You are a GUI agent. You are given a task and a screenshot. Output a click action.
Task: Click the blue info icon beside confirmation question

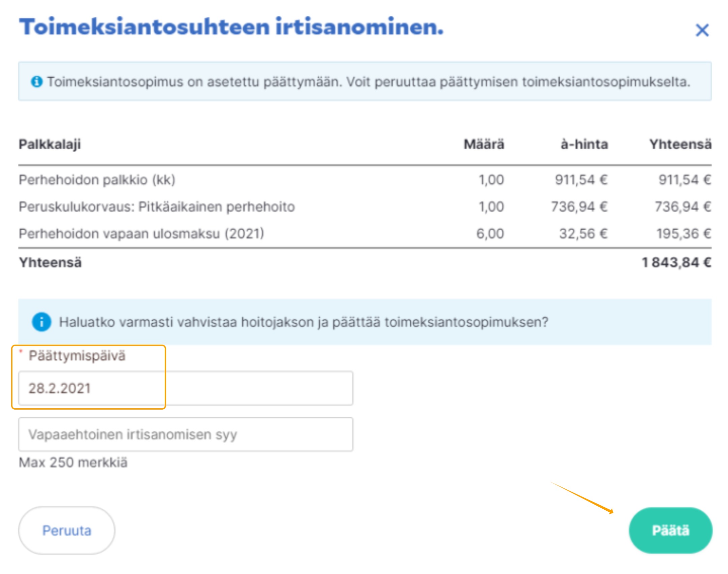click(41, 322)
